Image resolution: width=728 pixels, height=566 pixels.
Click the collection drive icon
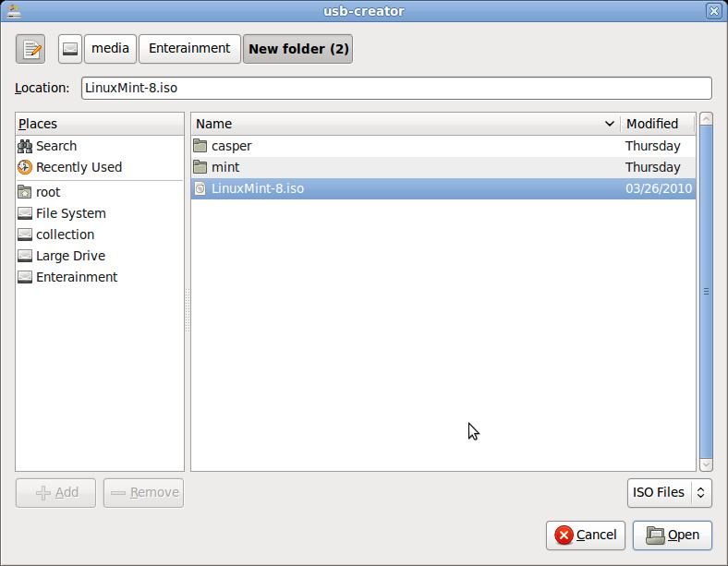tap(25, 235)
